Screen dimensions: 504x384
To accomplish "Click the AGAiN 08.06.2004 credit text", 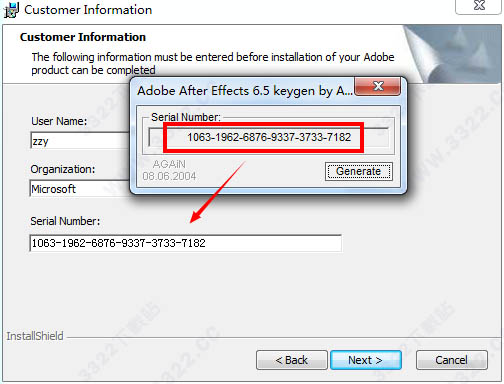I will [169, 170].
